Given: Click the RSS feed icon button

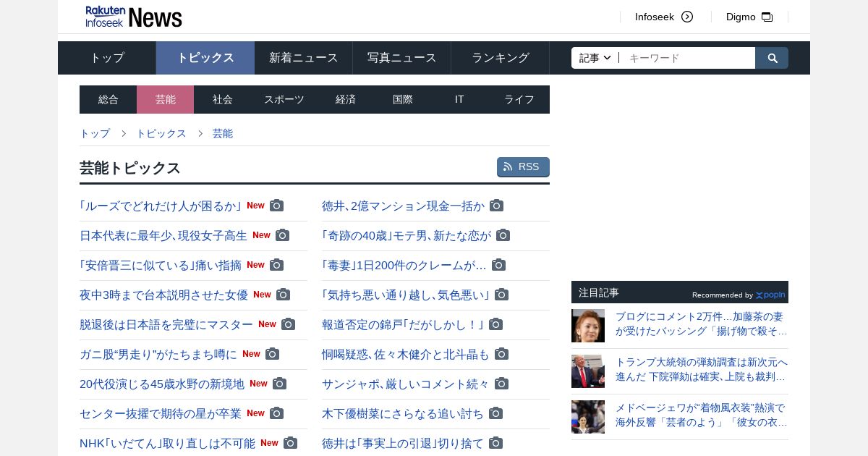Looking at the screenshot, I should coord(523,166).
